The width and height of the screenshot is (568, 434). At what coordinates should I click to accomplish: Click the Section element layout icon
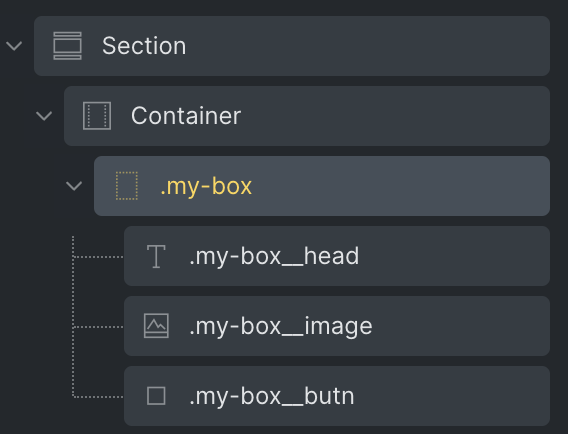coord(67,46)
